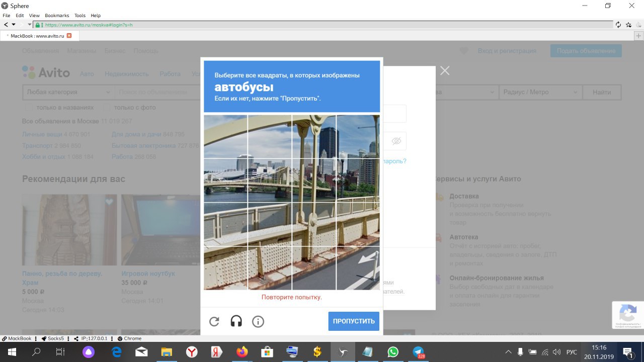Click the Avito logo
Screen dimensions: 644x362
point(46,72)
